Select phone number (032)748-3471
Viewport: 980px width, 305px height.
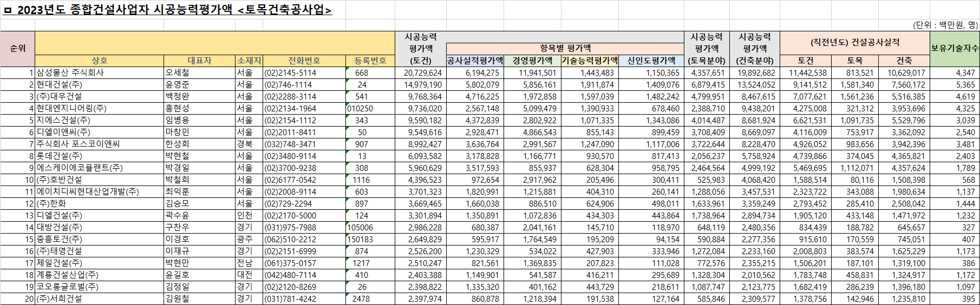[x=304, y=144]
